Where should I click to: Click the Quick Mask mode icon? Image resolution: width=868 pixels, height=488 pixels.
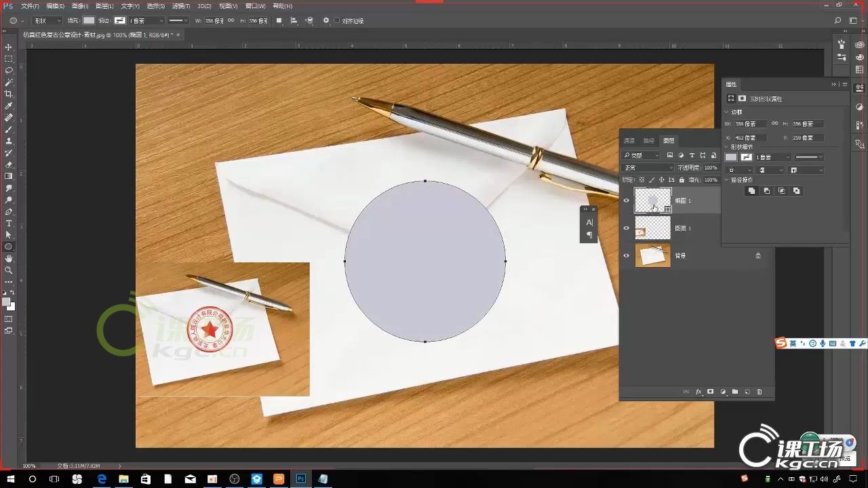[x=9, y=319]
